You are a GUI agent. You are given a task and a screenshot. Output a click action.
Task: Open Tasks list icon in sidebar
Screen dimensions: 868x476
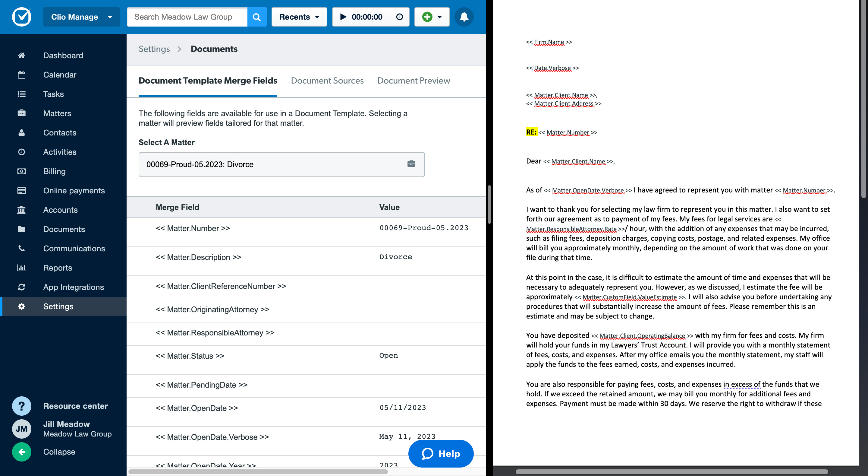22,94
